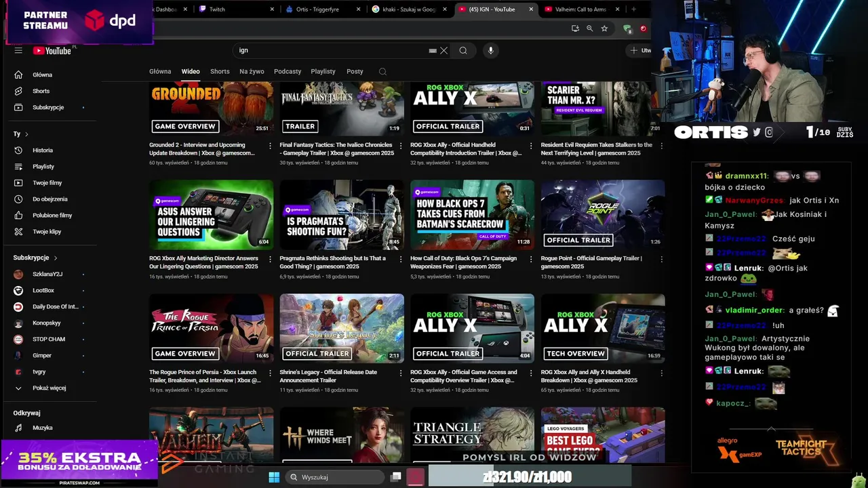
Task: Search within the channel using magnifier icon
Action: (x=382, y=71)
